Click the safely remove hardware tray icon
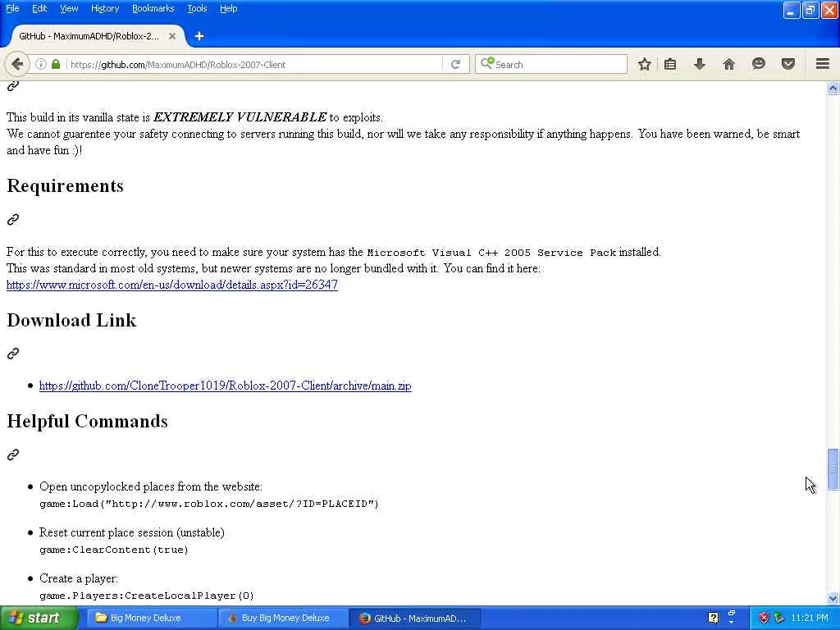Image resolution: width=840 pixels, height=630 pixels. coord(778,618)
